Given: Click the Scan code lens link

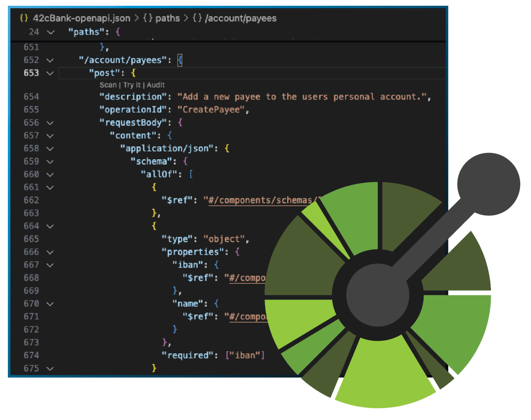Looking at the screenshot, I should point(108,85).
